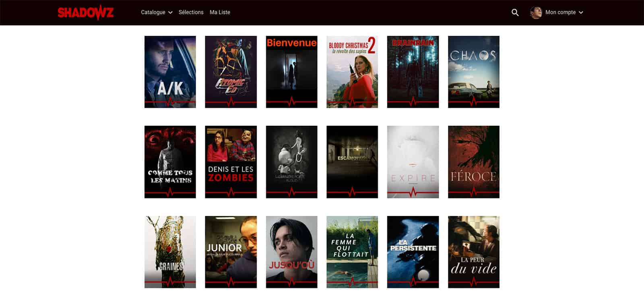Open La Peur du vide poster
Screen dimensions: 644x301
[x=473, y=252]
